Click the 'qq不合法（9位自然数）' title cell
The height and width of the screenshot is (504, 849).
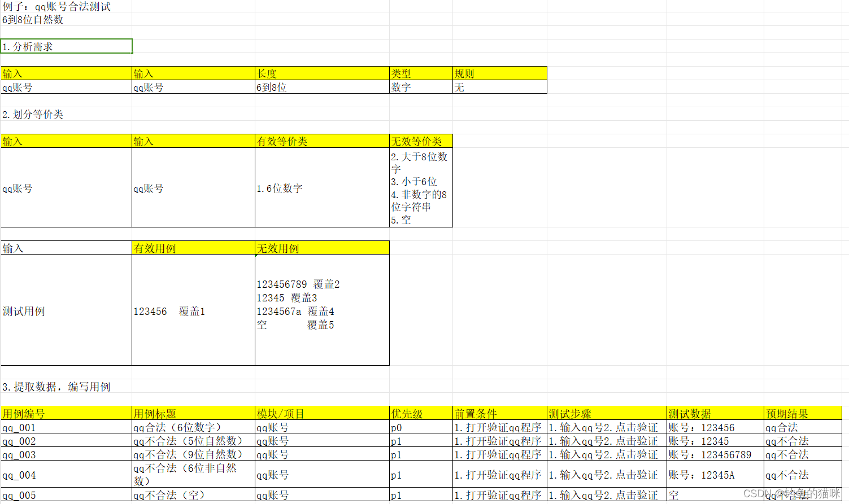point(193,454)
